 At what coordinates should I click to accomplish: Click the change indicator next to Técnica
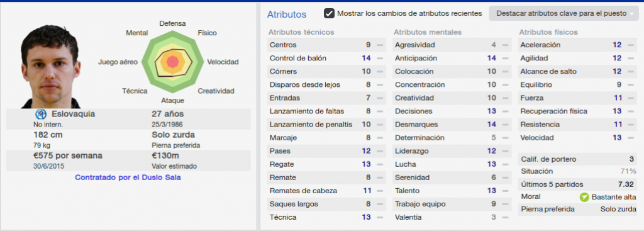pos(380,217)
